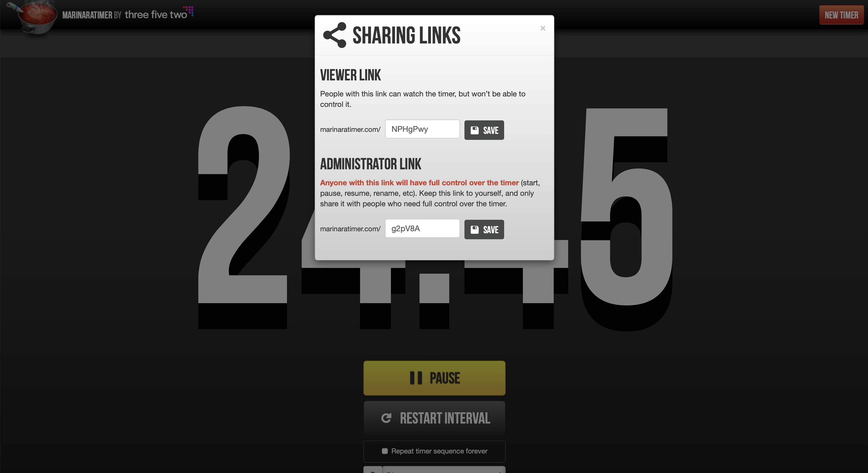Click the g2pV8A Administrator Link input field
The image size is (868, 473).
tap(422, 228)
